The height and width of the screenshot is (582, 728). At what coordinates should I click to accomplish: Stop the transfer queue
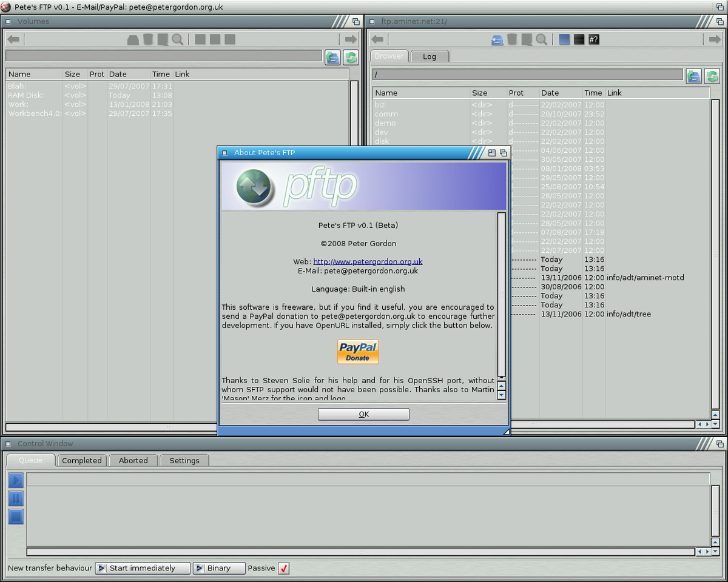[x=16, y=517]
